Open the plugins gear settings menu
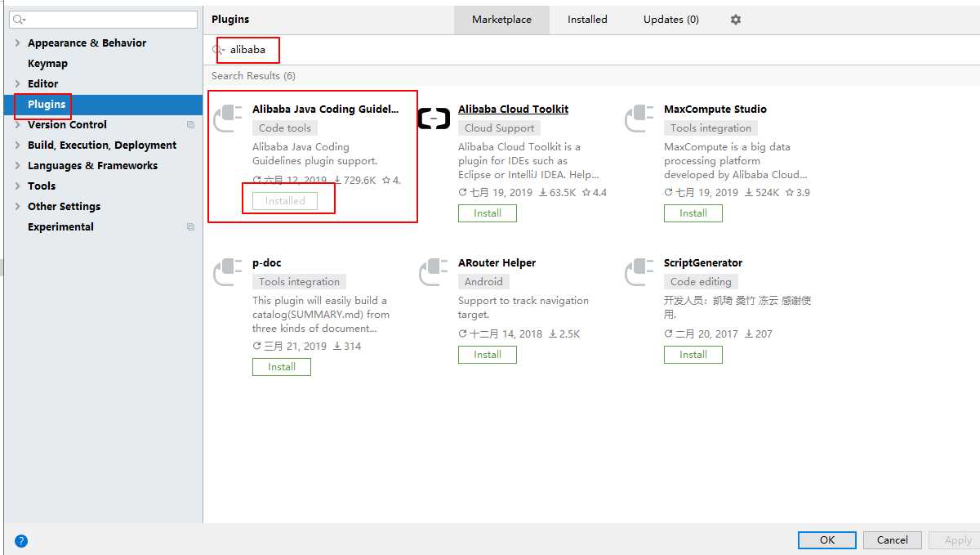The height and width of the screenshot is (555, 980). 736,20
